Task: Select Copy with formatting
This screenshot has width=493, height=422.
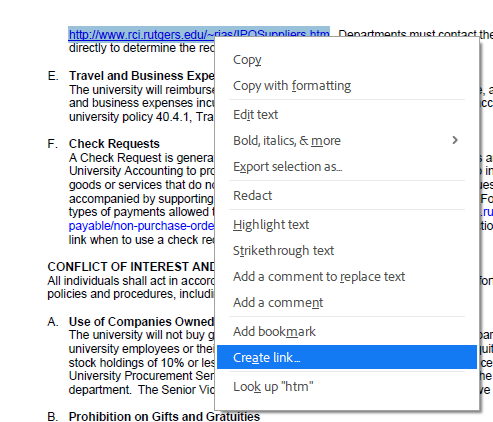Action: point(347,86)
